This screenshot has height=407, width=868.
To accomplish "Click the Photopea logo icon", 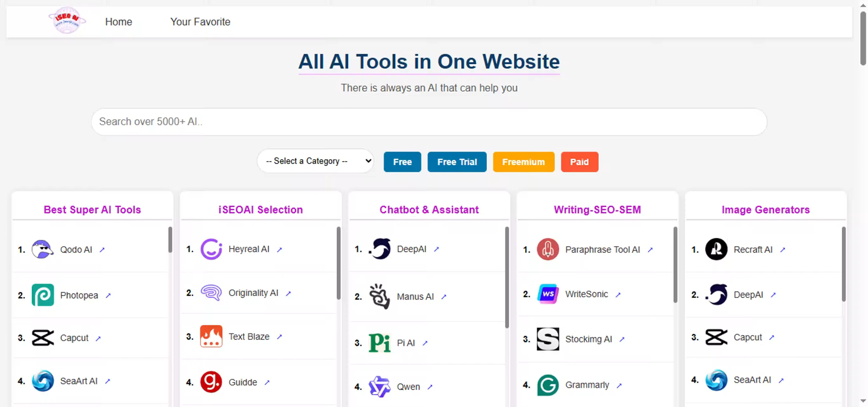I will click(43, 295).
